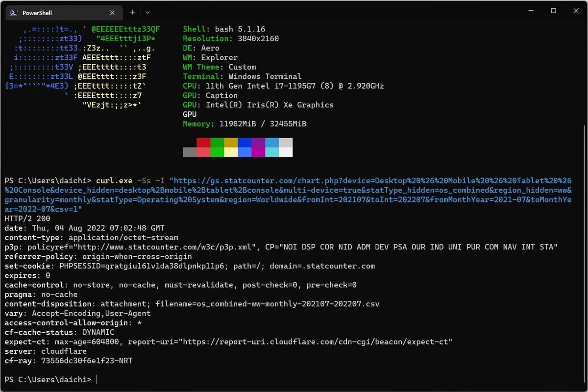Click the 'set-cookie: PHPSESSID' header line
The image size is (588, 392).
tap(190, 266)
